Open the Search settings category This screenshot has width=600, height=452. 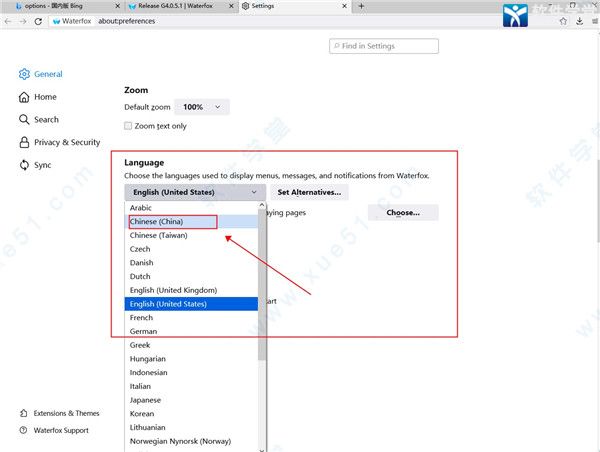pos(39,119)
